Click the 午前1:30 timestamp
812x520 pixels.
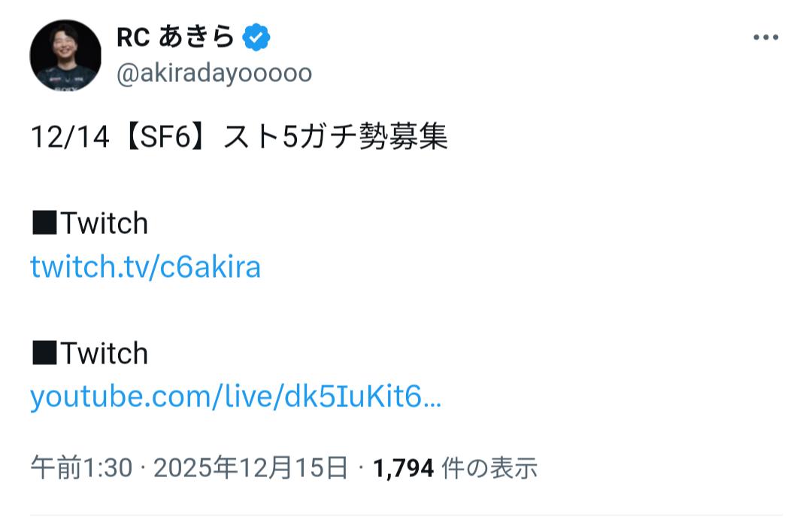tap(81, 469)
